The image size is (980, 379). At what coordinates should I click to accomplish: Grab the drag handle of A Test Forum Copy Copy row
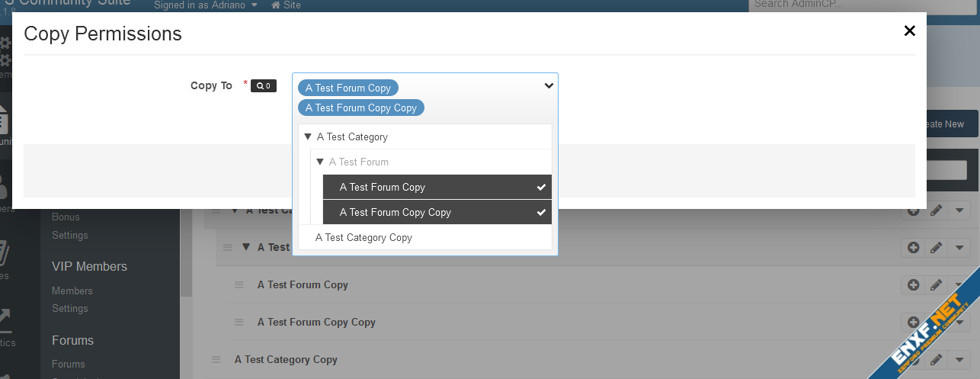pos(239,323)
